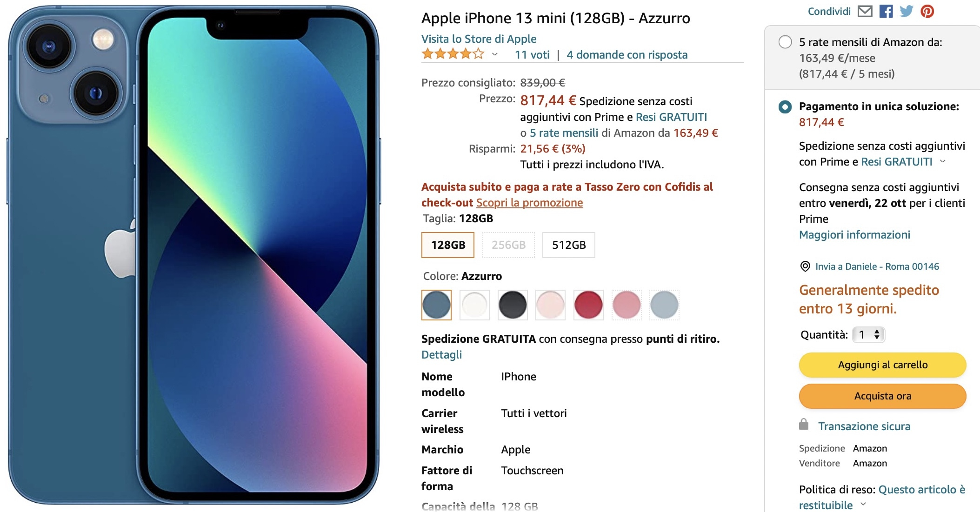This screenshot has width=980, height=512.
Task: Select Pagamento in unica soluzione
Action: click(785, 106)
